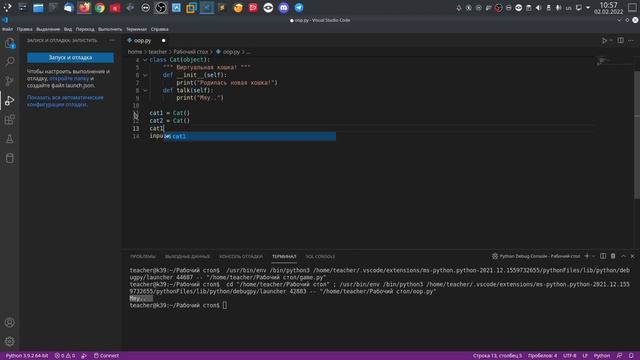Open the new terminal launch profile dropdown
The width and height of the screenshot is (640, 360).
coord(593,256)
